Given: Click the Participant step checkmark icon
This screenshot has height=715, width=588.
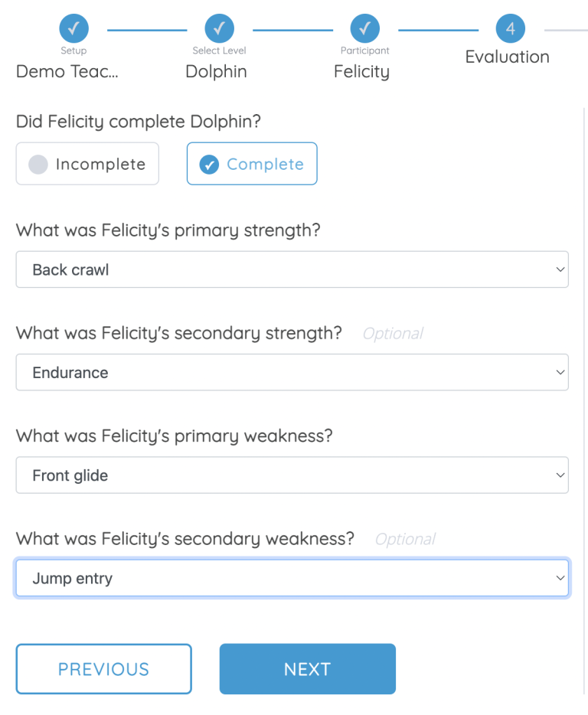Looking at the screenshot, I should (x=365, y=28).
